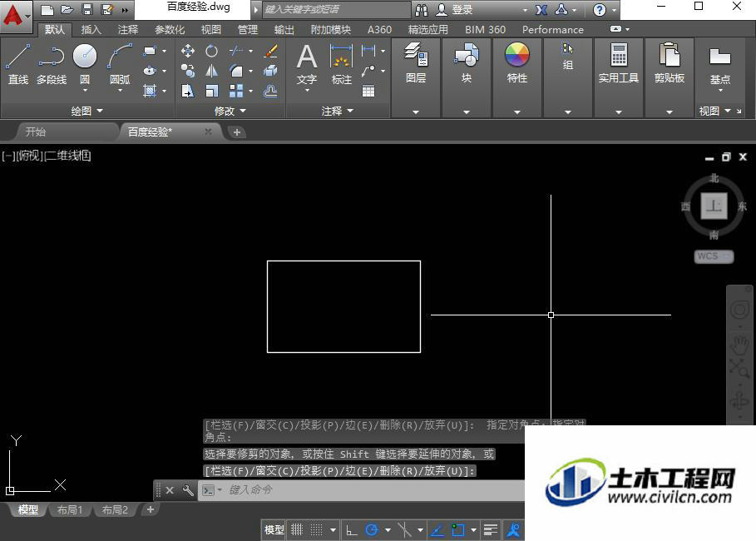Click the Dimension (标注) tool
Viewport: 756px width, 541px height.
click(x=341, y=63)
